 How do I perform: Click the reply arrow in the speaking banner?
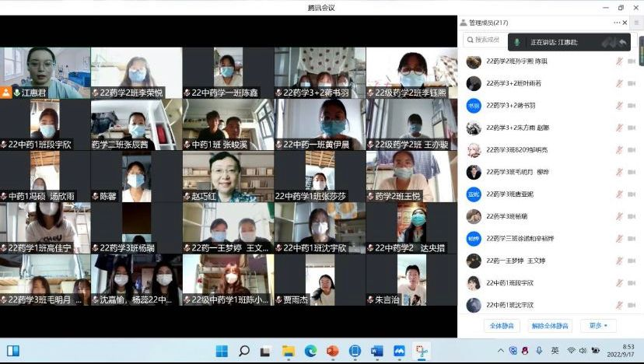pyautogui.click(x=622, y=42)
